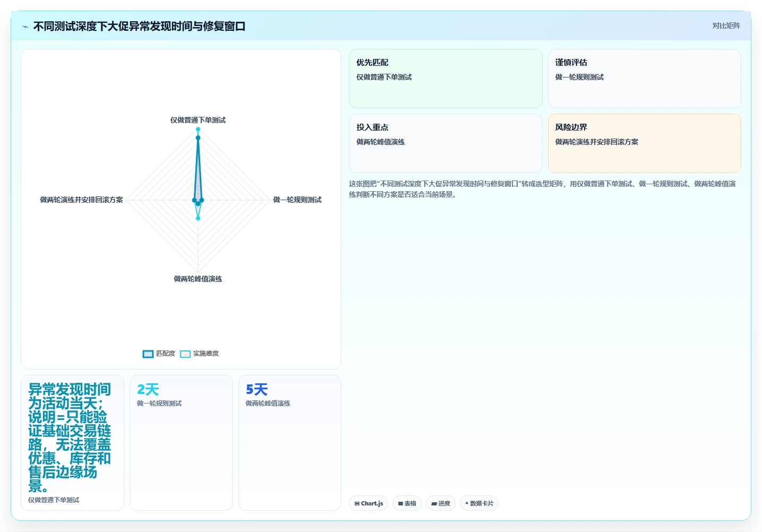Toggle the 实施难度 legend swatch
The image size is (762, 532).
click(x=185, y=354)
